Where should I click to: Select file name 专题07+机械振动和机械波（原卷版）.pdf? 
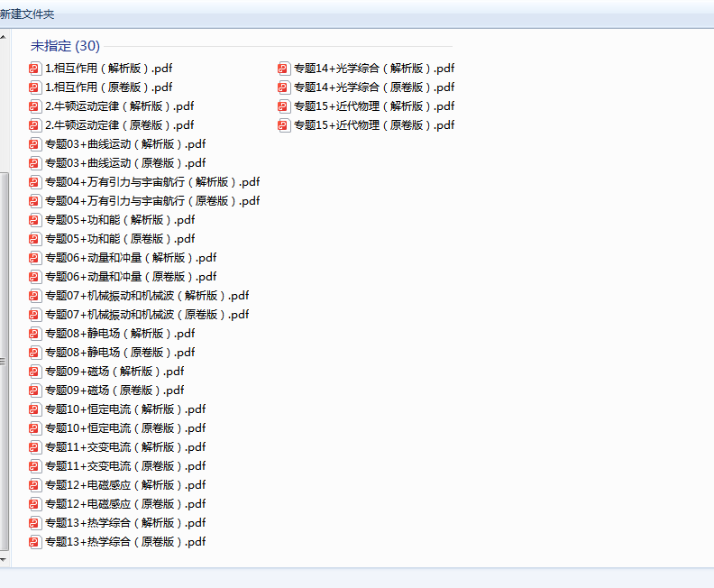click(147, 315)
